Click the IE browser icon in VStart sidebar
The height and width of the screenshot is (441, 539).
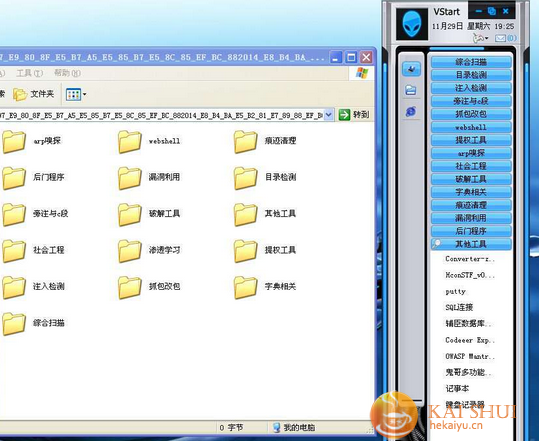click(411, 111)
